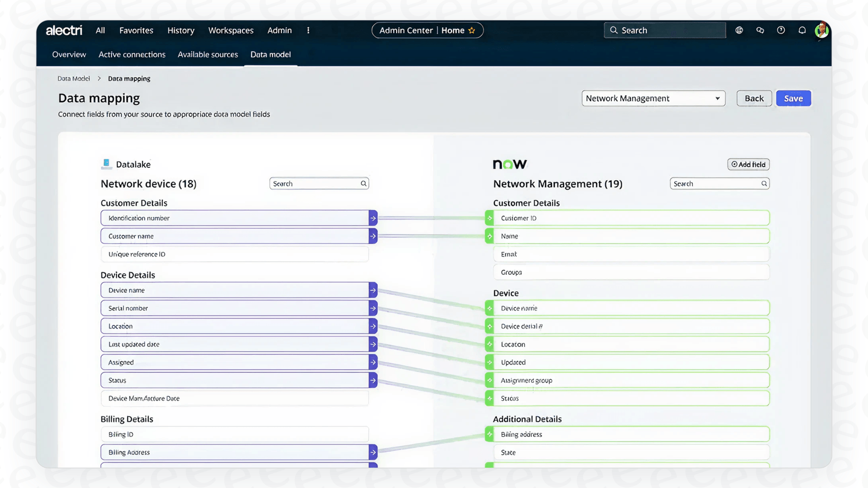Click the user avatar in the top right
The width and height of the screenshot is (868, 488).
pos(822,30)
